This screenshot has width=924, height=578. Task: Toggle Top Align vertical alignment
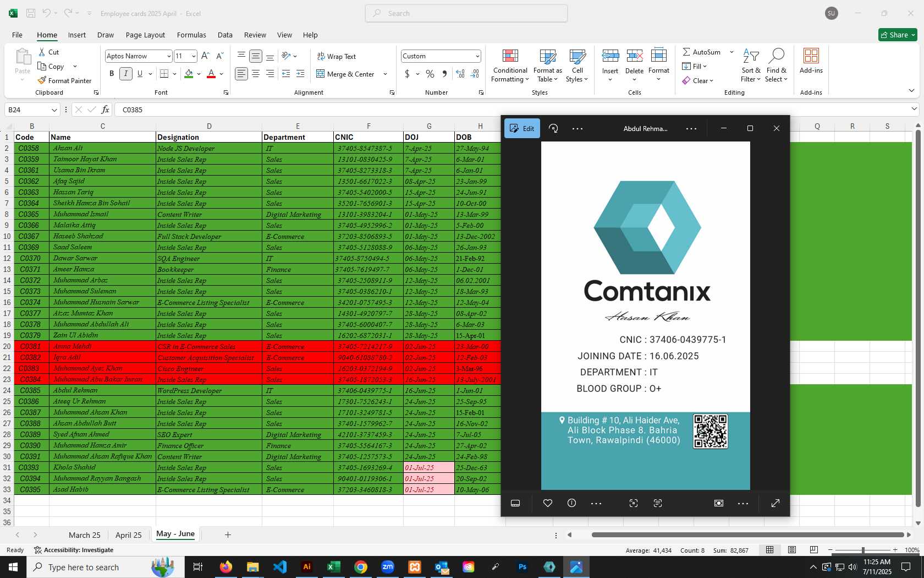tap(241, 56)
